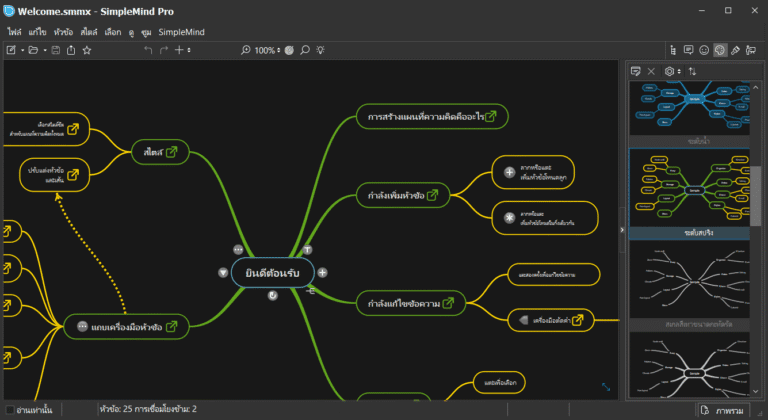This screenshot has height=420, width=768.
Task: Open the dropdown arrow beside open folder
Action: coord(45,50)
